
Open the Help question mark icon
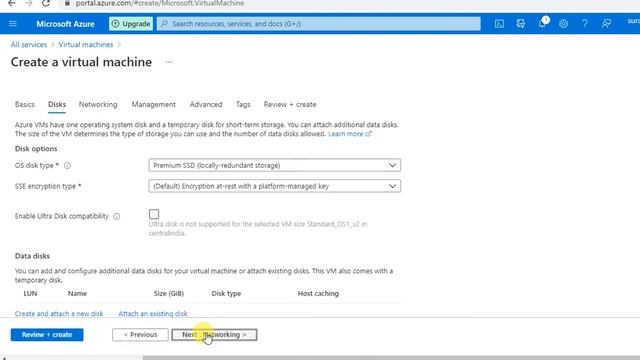point(585,24)
